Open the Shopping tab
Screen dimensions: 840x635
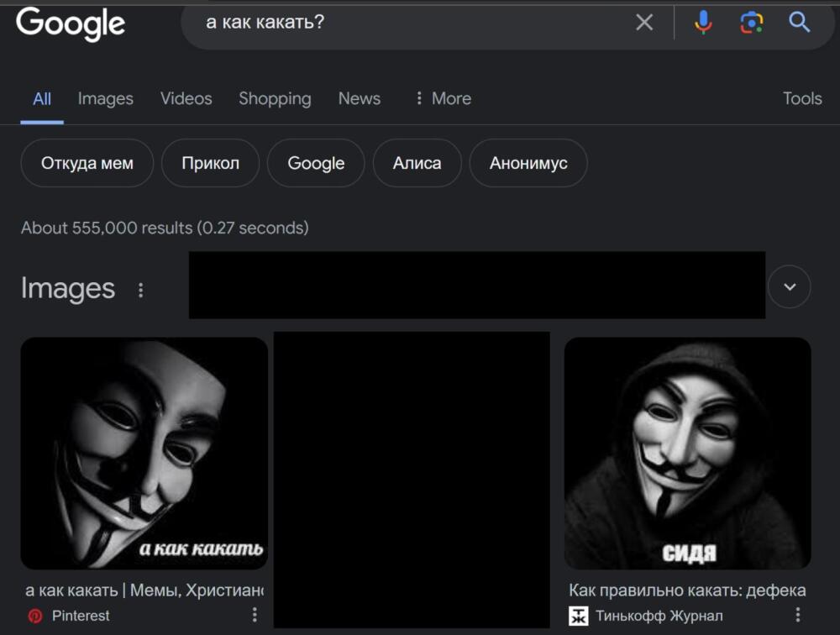click(275, 98)
